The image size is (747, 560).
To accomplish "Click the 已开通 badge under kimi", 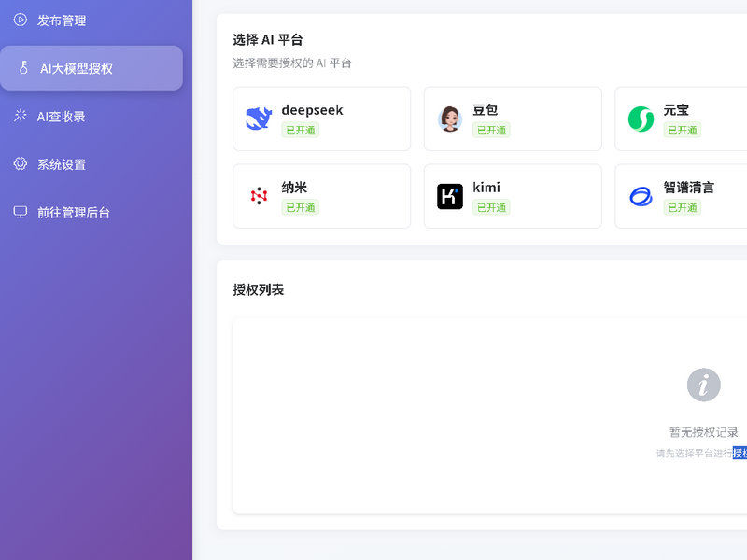I will (x=491, y=207).
